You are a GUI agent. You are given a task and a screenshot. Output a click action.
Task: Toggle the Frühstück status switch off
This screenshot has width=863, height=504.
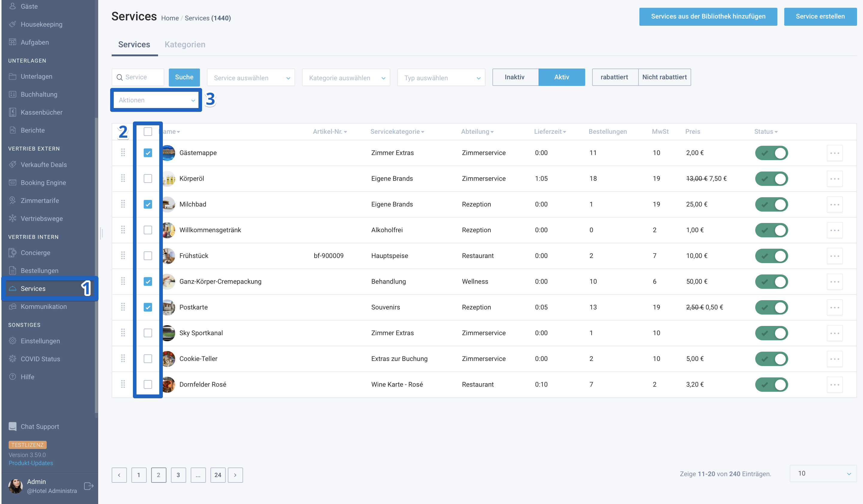(x=771, y=256)
